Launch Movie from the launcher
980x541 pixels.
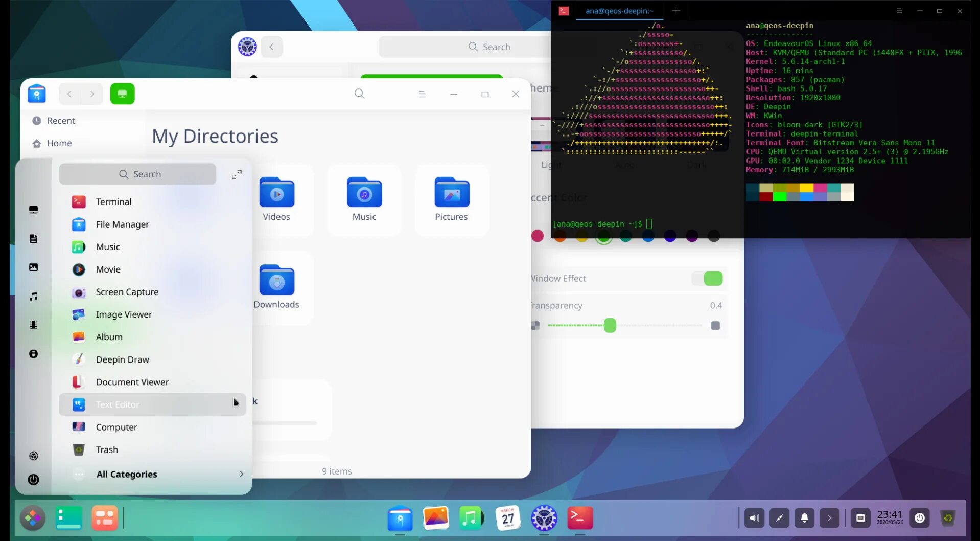pos(152,269)
